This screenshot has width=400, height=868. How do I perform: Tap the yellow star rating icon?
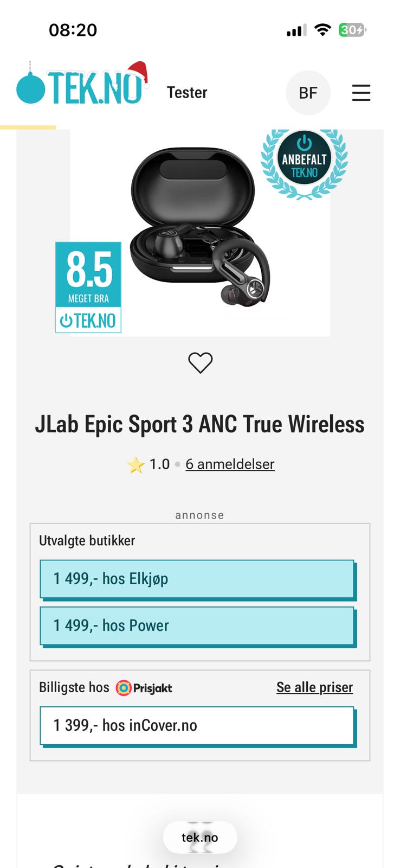click(136, 465)
